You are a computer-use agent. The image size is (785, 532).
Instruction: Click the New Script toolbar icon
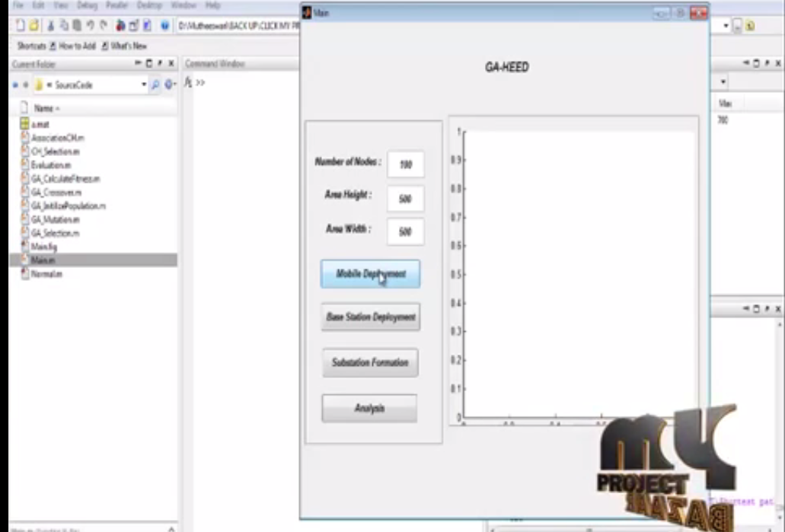(x=19, y=26)
